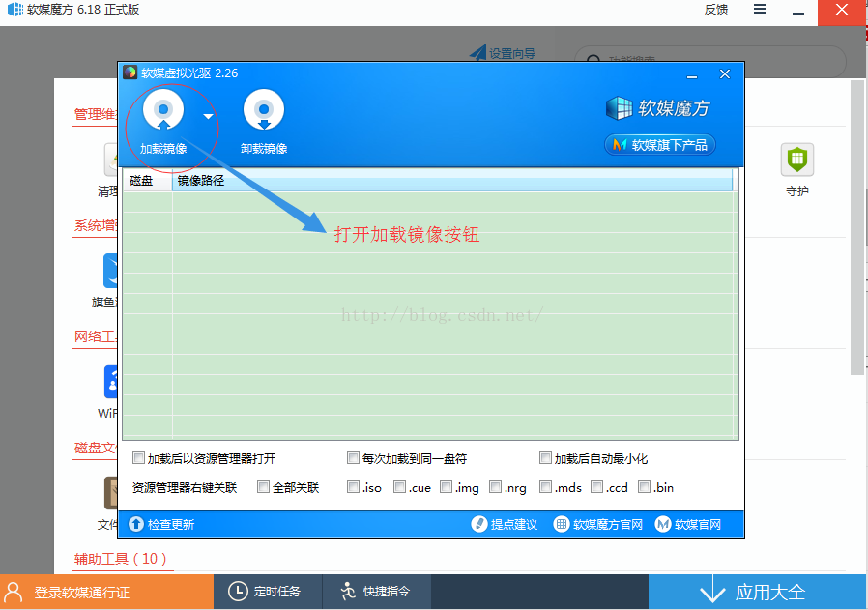Click the 软媒魔方官网 grid icon
Screen dimensions: 868x610
click(562, 524)
